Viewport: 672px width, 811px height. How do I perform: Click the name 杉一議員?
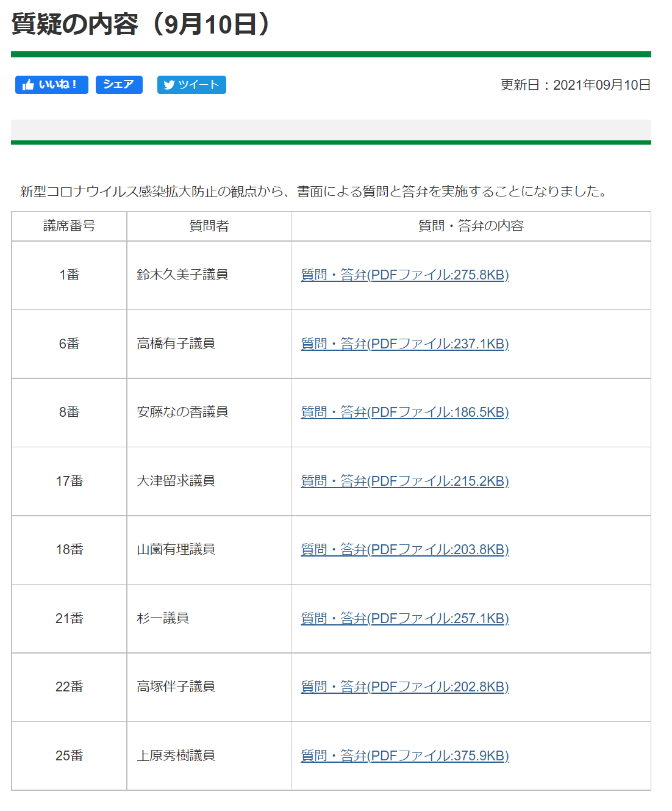click(163, 619)
